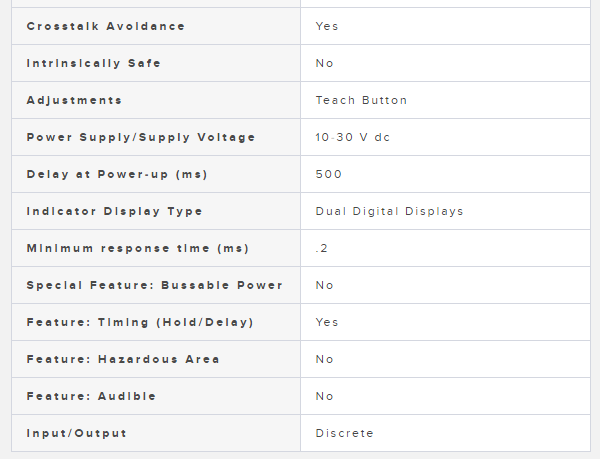Click the Feature: Audible label
This screenshot has width=600, height=459.
tap(91, 396)
